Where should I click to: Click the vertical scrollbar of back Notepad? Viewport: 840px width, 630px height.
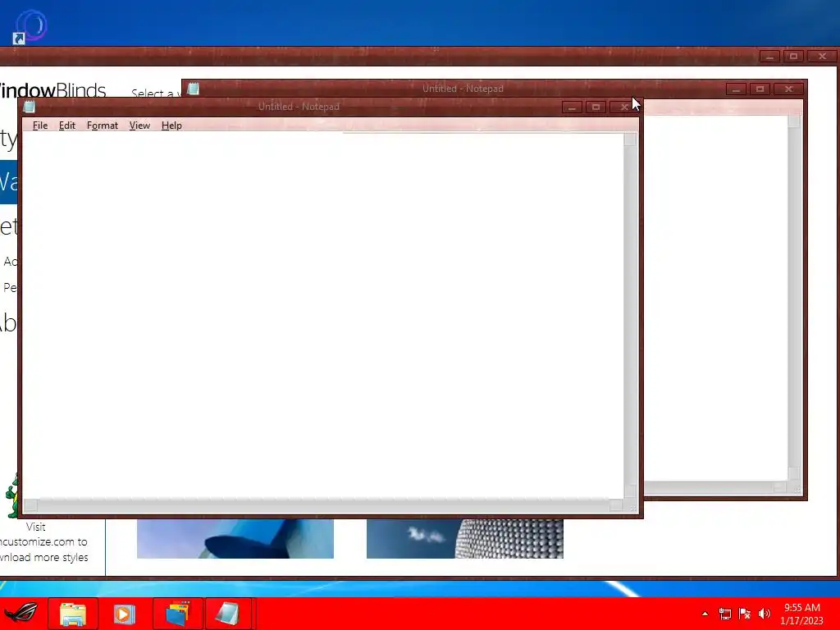click(794, 297)
